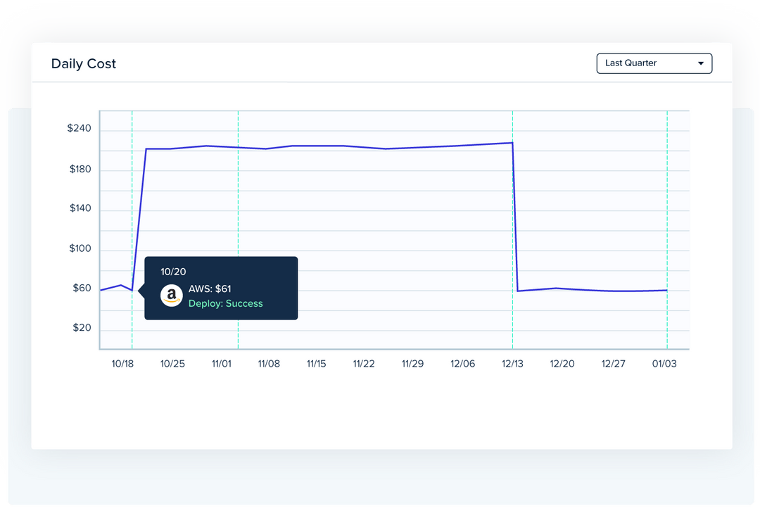Expand the date range picker labeled Last Quarter

pyautogui.click(x=654, y=63)
